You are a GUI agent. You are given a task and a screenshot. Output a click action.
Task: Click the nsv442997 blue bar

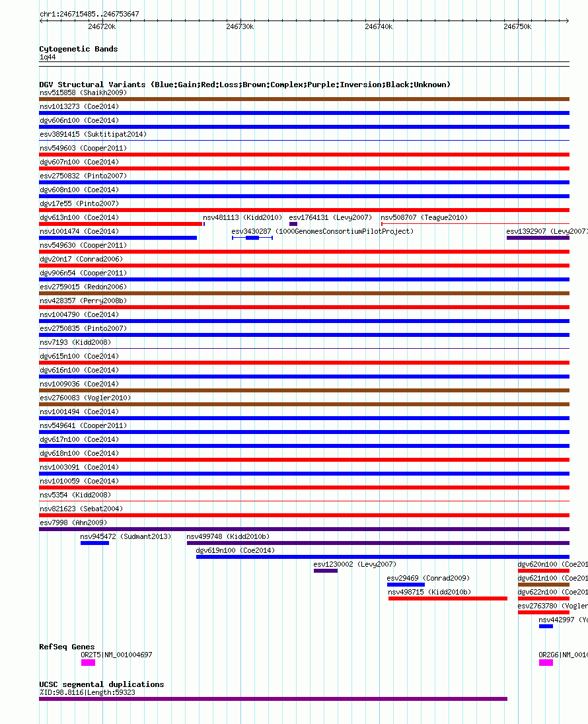point(546,626)
